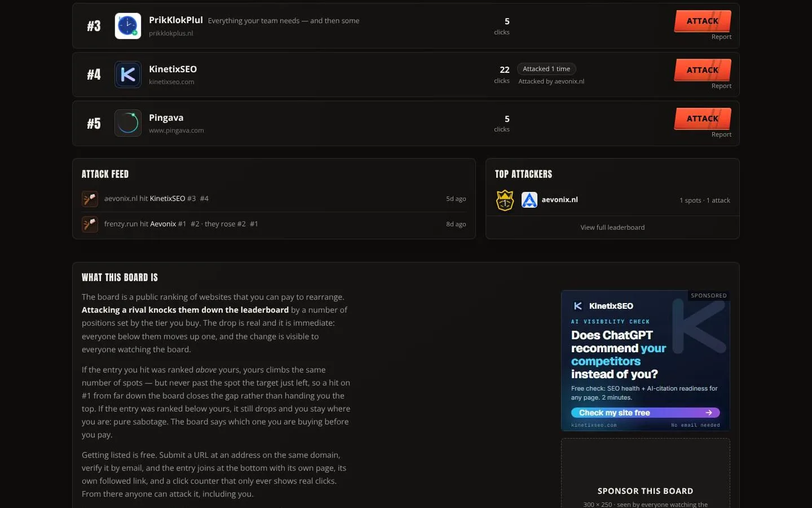Click KinetixSEO in the attack feed
The height and width of the screenshot is (508, 812).
point(167,199)
